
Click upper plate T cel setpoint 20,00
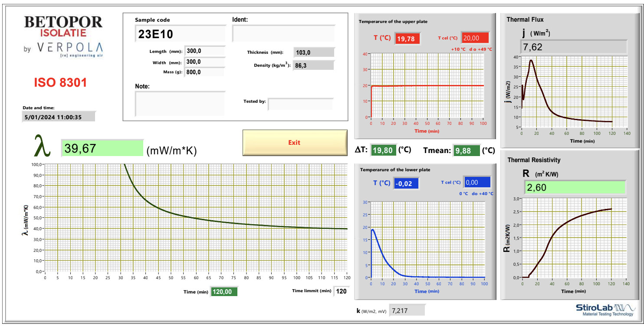click(475, 38)
